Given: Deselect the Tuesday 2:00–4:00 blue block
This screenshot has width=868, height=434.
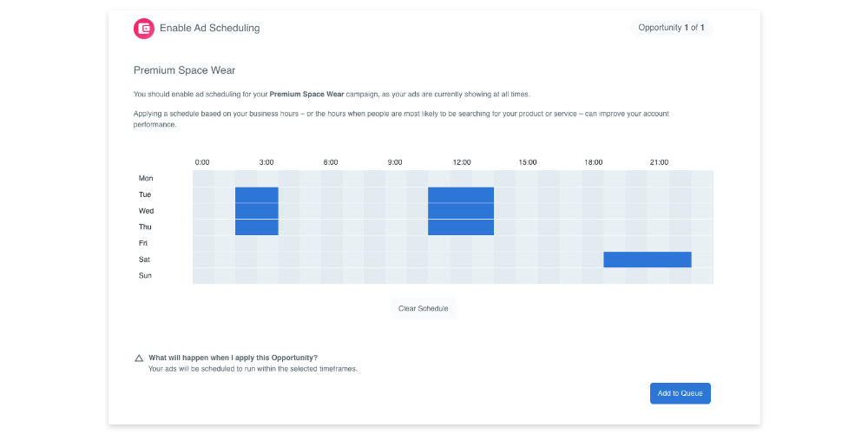Looking at the screenshot, I should click(x=257, y=194).
